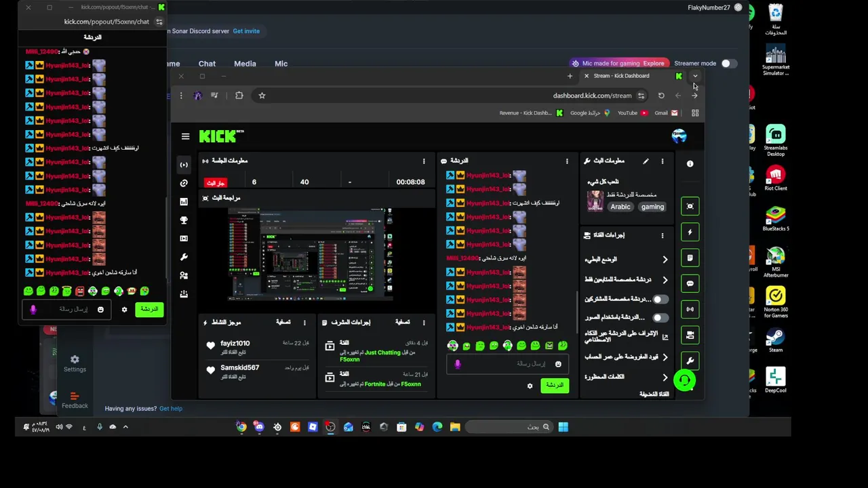The height and width of the screenshot is (488, 868).
Task: Open the analytics bar chart sidebar icon
Action: [x=184, y=201]
